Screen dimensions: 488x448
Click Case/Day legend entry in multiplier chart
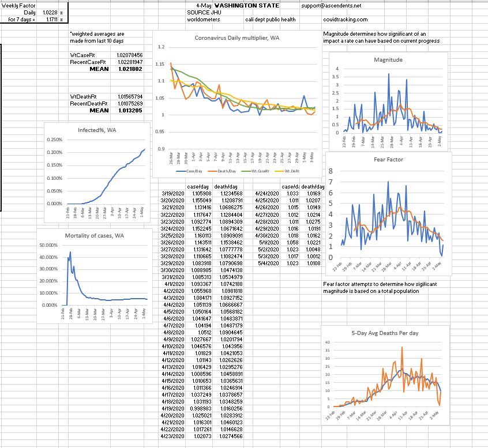[x=192, y=172]
